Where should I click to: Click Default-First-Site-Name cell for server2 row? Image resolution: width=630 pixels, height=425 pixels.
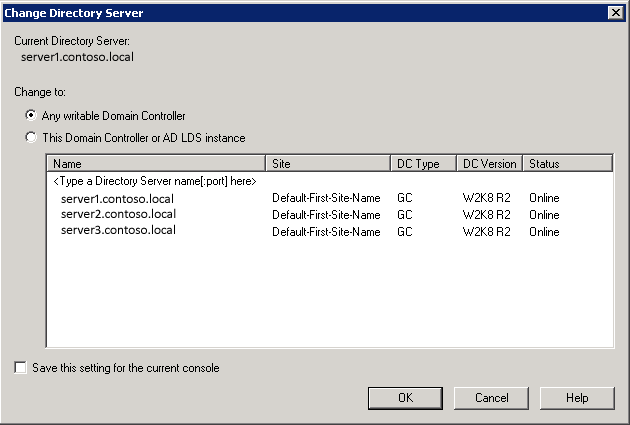click(326, 215)
